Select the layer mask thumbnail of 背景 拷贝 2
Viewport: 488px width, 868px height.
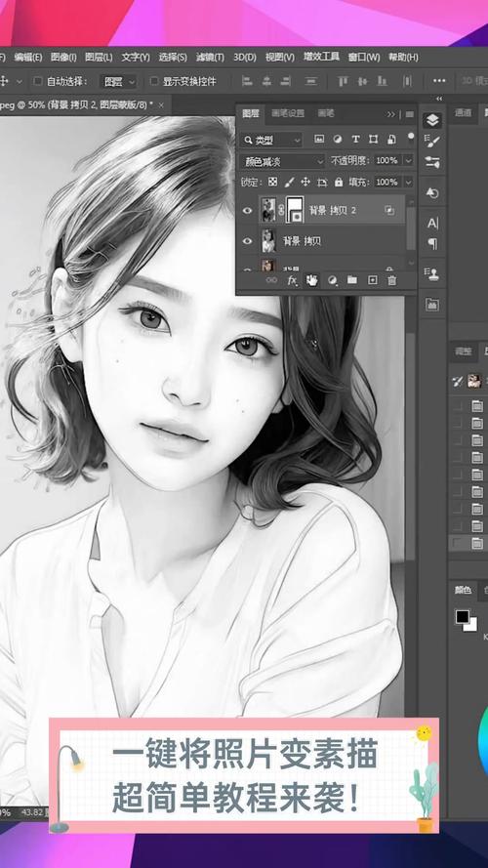point(295,210)
